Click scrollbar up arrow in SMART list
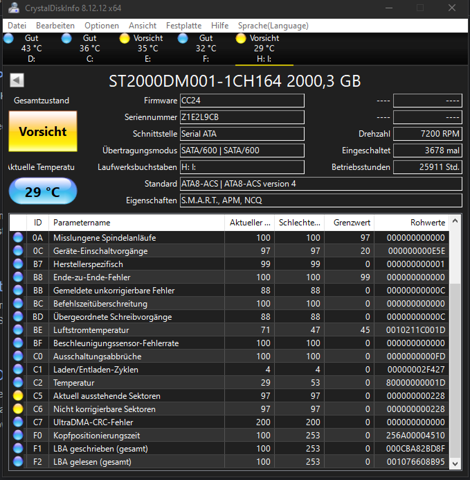 click(455, 221)
